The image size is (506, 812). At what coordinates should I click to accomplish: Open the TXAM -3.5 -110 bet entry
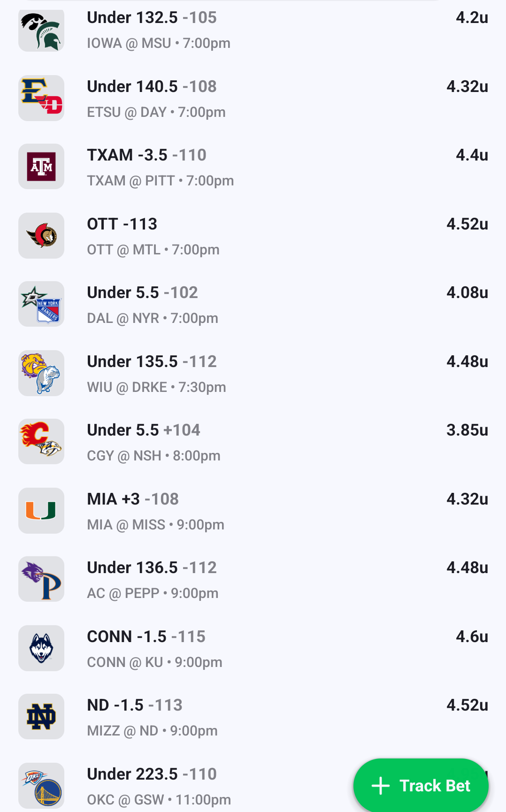146,155
